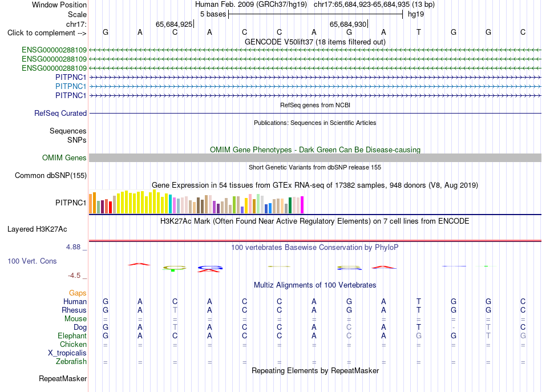Select the 'Zebrafish' species row label

pos(71,361)
